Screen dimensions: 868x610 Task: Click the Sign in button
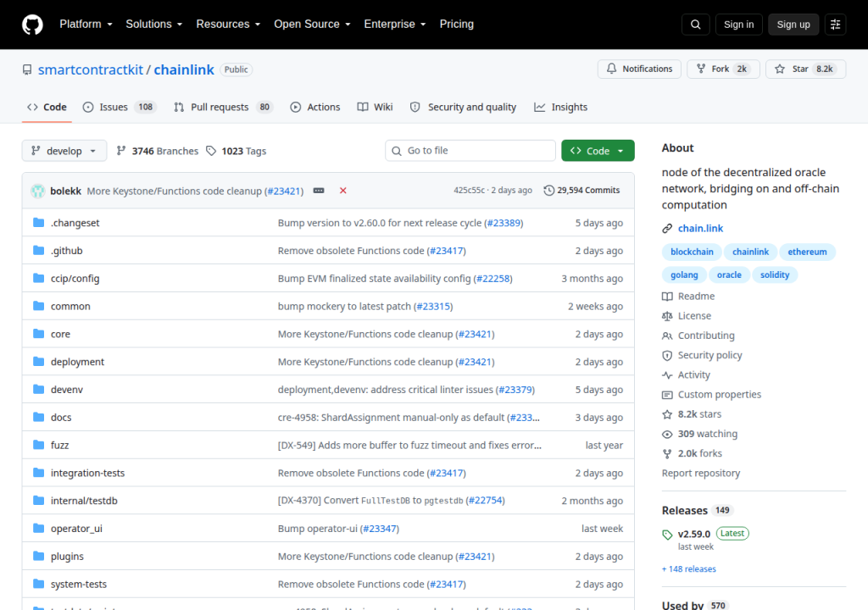738,25
